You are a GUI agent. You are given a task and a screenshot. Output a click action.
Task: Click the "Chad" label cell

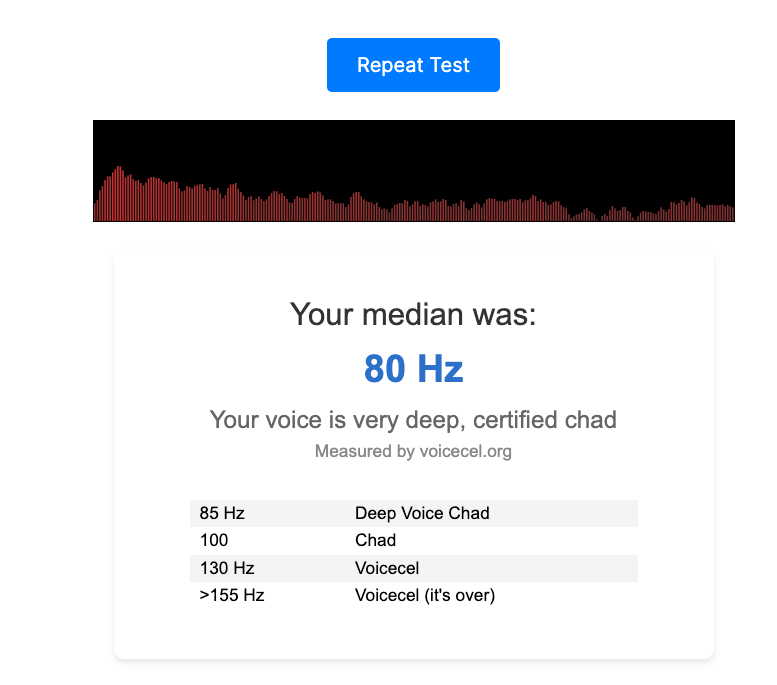376,540
